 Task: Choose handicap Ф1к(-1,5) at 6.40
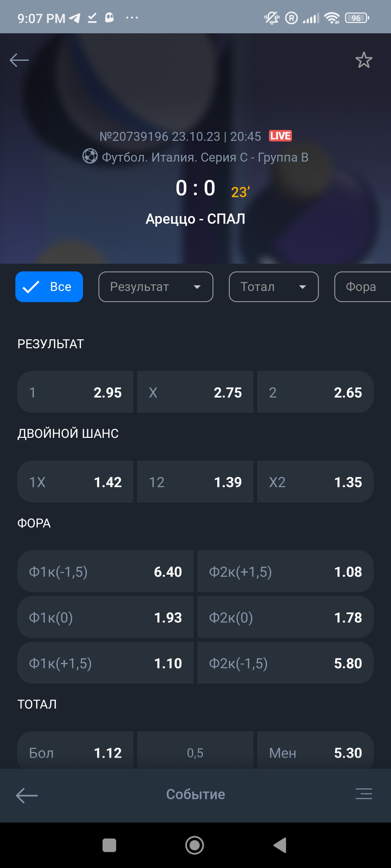tap(105, 572)
